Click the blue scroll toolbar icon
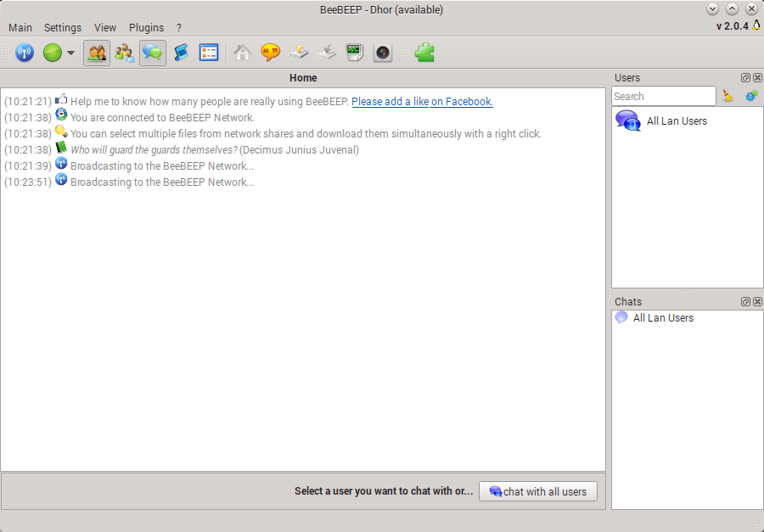The image size is (764, 532). pos(182,53)
